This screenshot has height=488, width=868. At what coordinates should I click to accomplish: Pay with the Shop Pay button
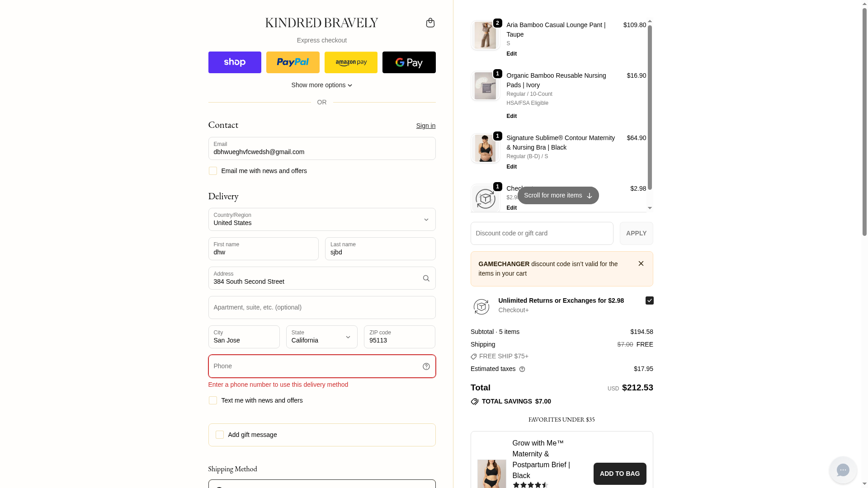(x=235, y=62)
